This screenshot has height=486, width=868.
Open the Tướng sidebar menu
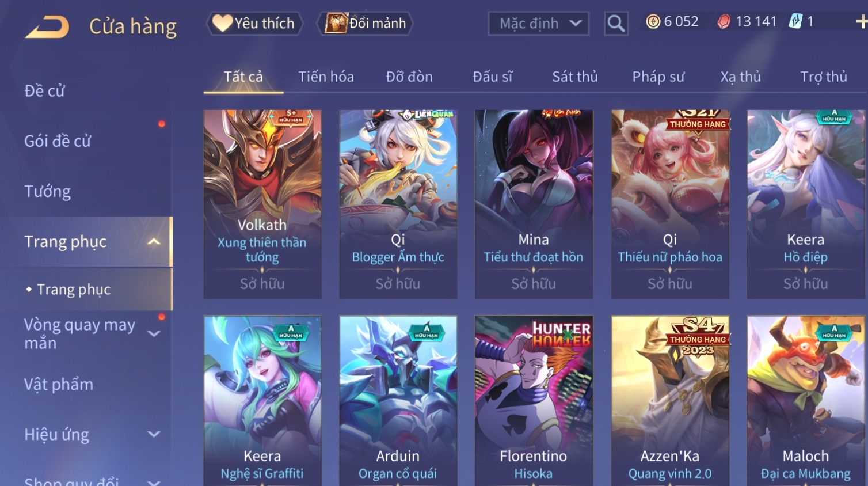point(47,191)
